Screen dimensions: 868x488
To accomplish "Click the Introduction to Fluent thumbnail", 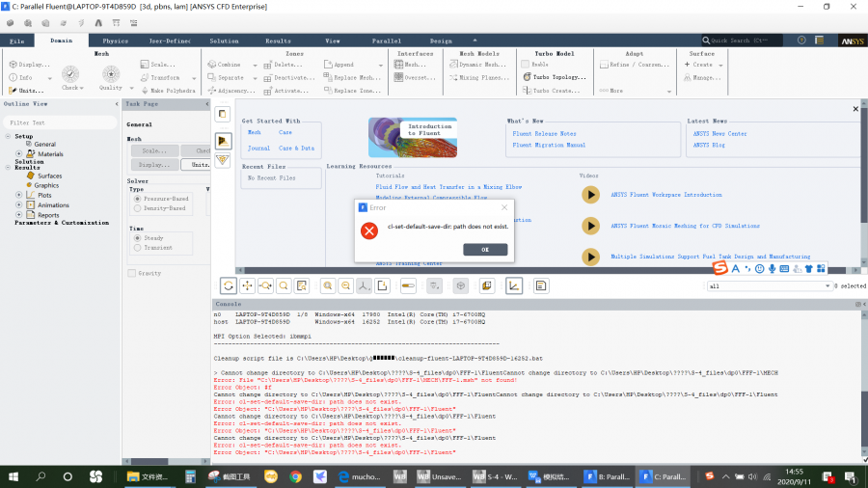I will pyautogui.click(x=413, y=137).
